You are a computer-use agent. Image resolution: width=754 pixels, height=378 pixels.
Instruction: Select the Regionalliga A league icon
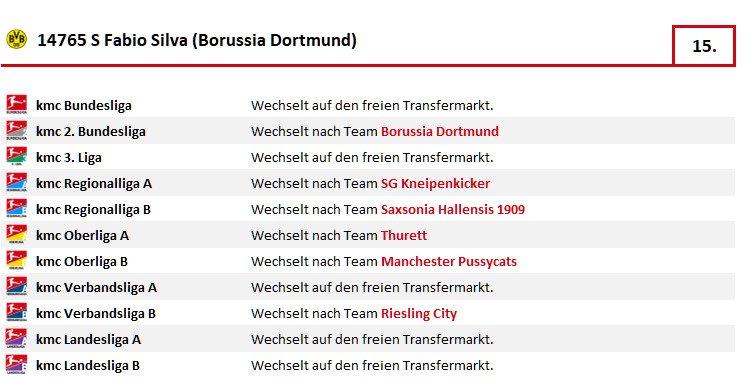pyautogui.click(x=16, y=182)
